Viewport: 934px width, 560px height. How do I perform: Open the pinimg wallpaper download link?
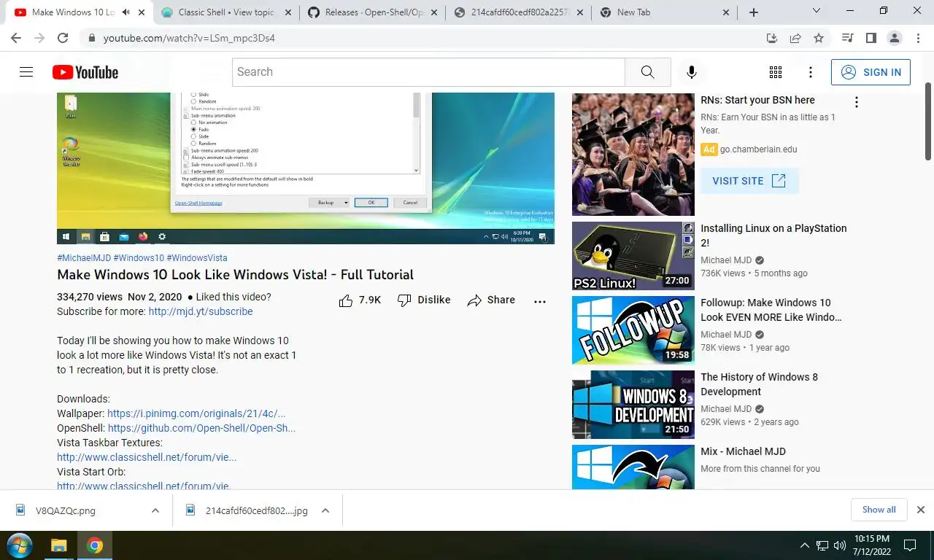196,413
